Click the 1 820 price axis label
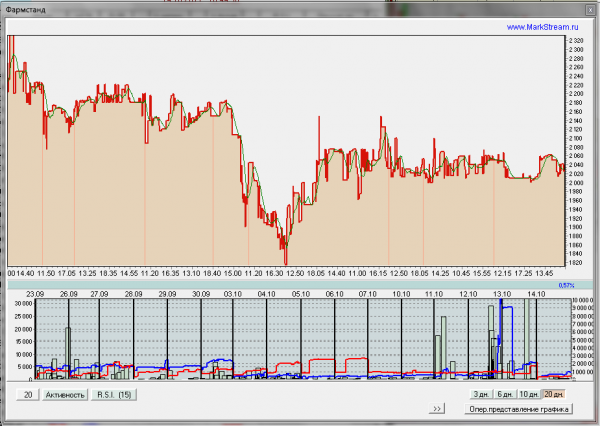This screenshot has width=600, height=426. pyautogui.click(x=576, y=263)
